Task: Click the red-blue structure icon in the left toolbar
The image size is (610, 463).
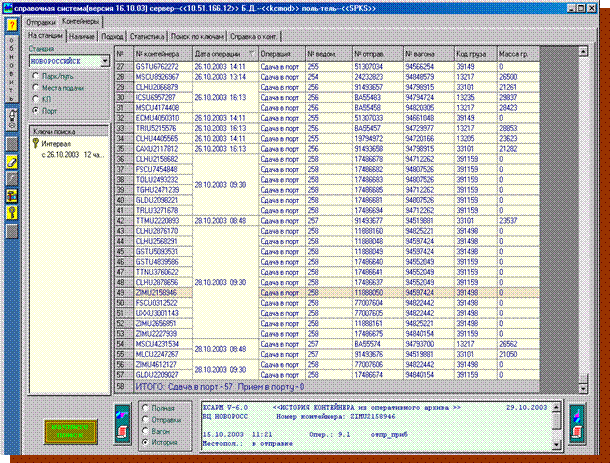Action: point(12,196)
